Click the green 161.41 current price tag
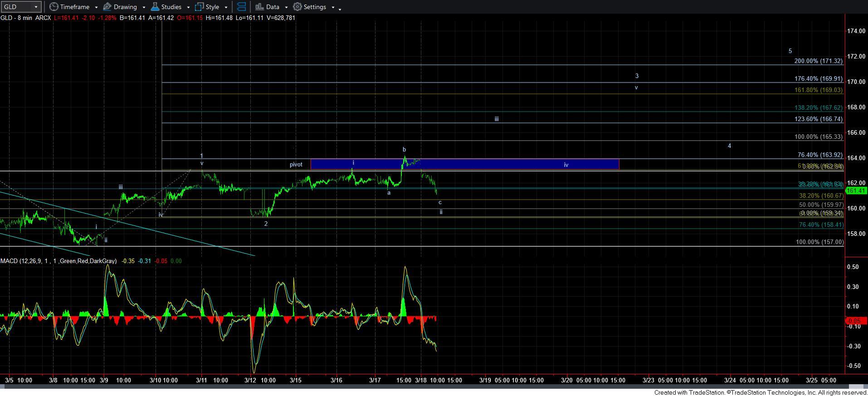 pos(856,191)
